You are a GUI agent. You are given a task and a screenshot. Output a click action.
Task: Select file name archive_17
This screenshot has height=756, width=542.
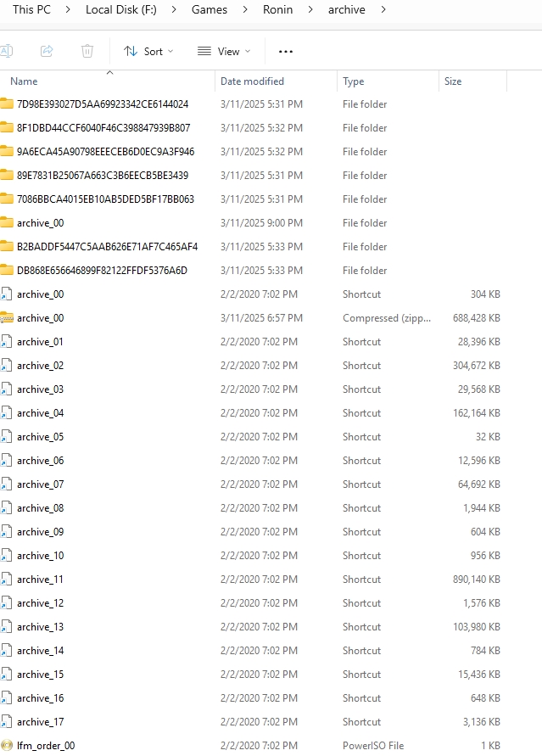(40, 722)
